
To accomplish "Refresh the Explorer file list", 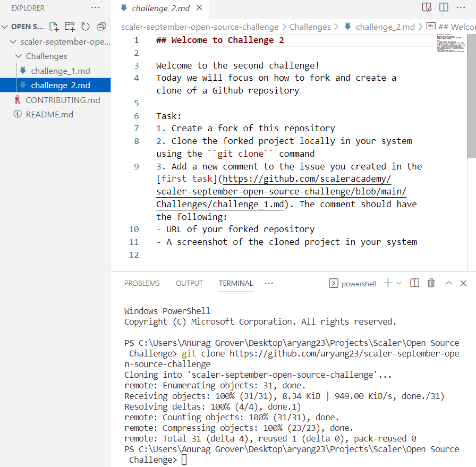I will [x=85, y=26].
